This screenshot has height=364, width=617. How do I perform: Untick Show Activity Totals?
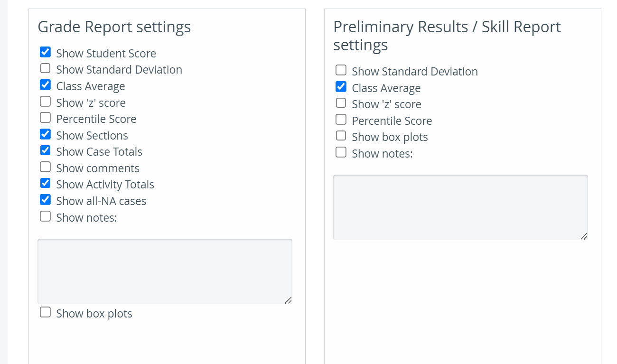[45, 183]
